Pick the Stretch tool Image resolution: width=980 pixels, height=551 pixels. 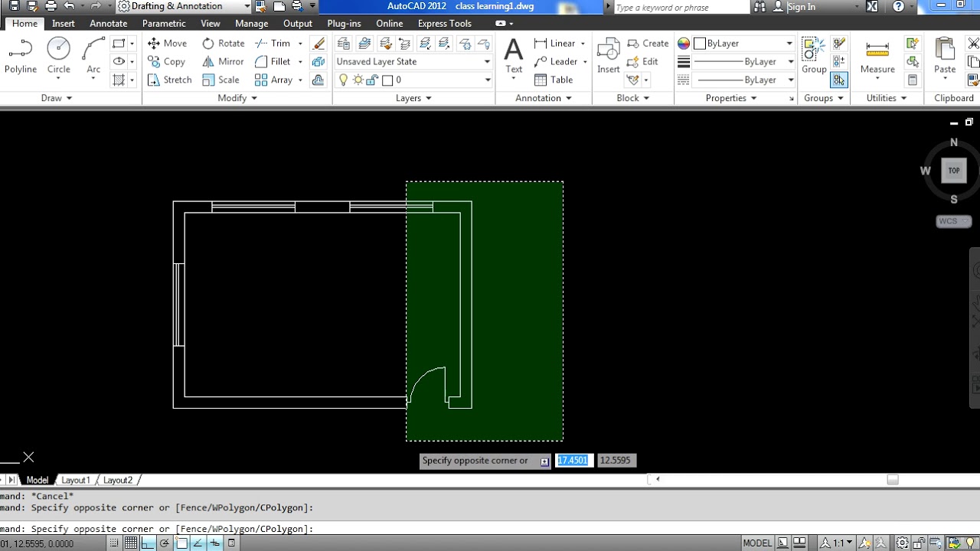tap(169, 80)
